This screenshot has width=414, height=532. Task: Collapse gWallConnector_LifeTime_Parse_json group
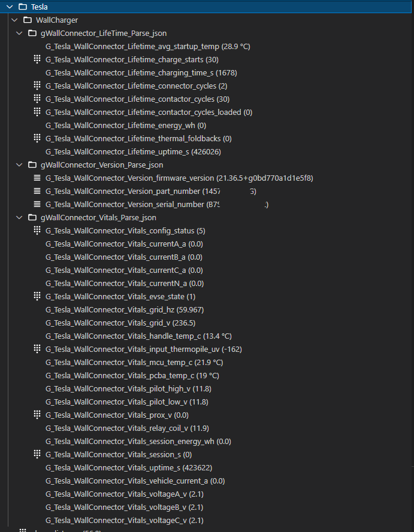pyautogui.click(x=19, y=33)
